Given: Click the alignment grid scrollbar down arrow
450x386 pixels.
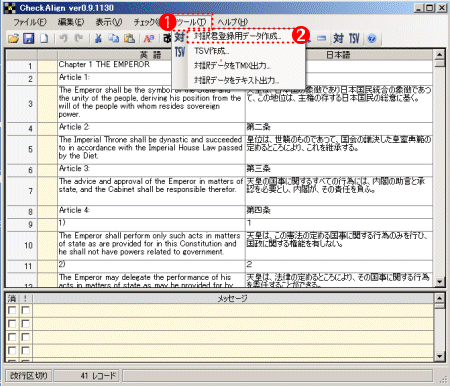Looking at the screenshot, I should tap(440, 282).
